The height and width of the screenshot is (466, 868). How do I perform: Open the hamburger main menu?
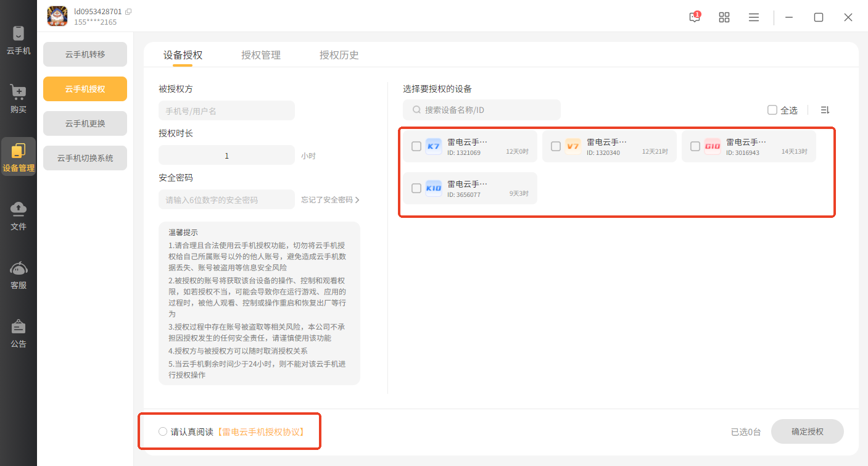(x=754, y=17)
